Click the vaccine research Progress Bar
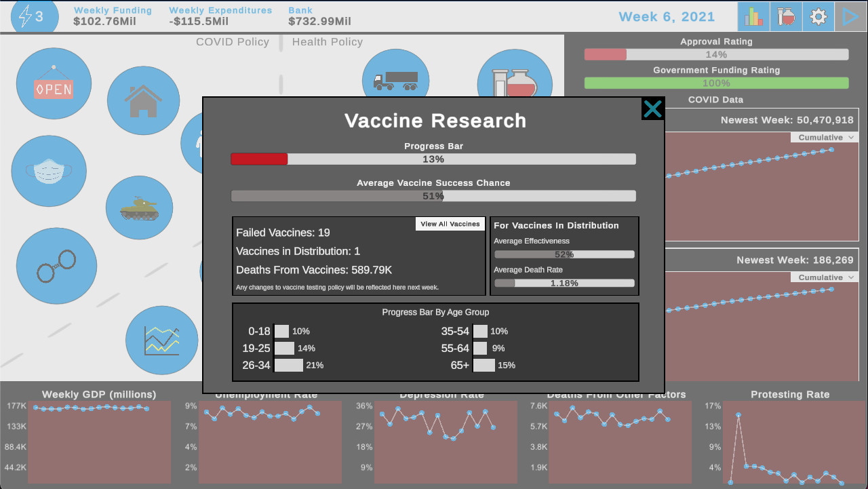Screen dimensions: 868x489 click(433, 159)
